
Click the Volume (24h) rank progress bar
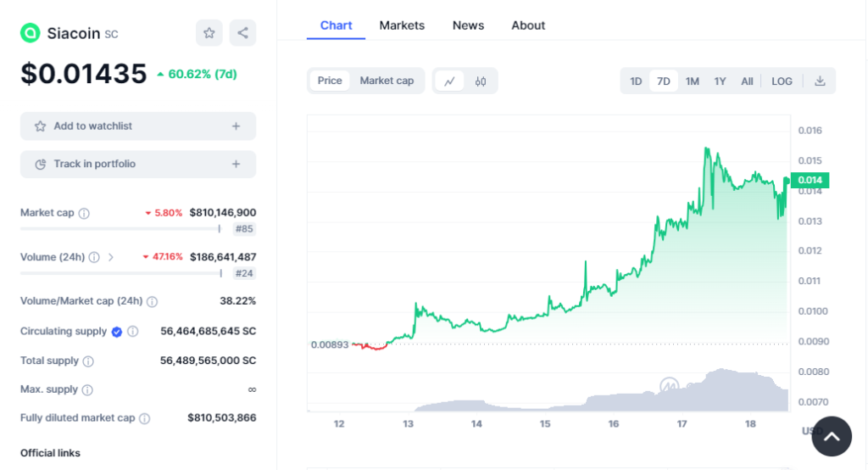click(121, 272)
